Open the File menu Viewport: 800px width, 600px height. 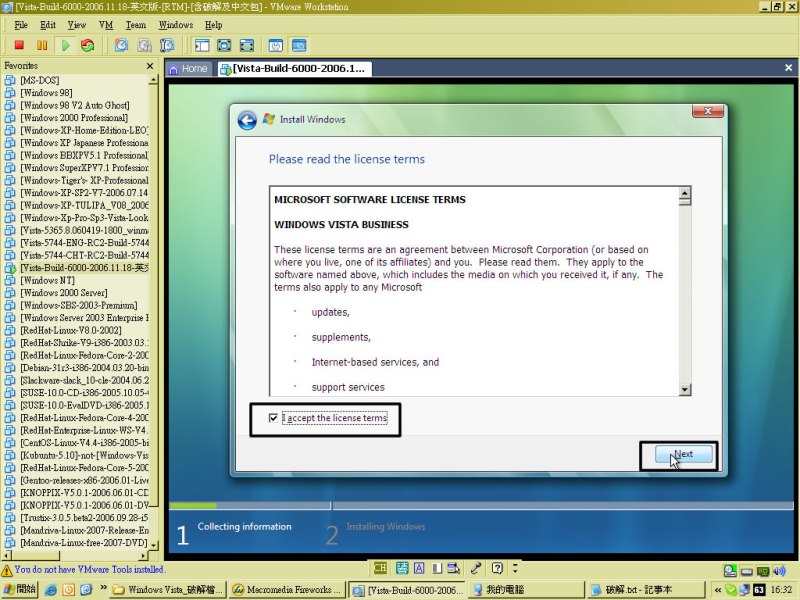(21, 25)
